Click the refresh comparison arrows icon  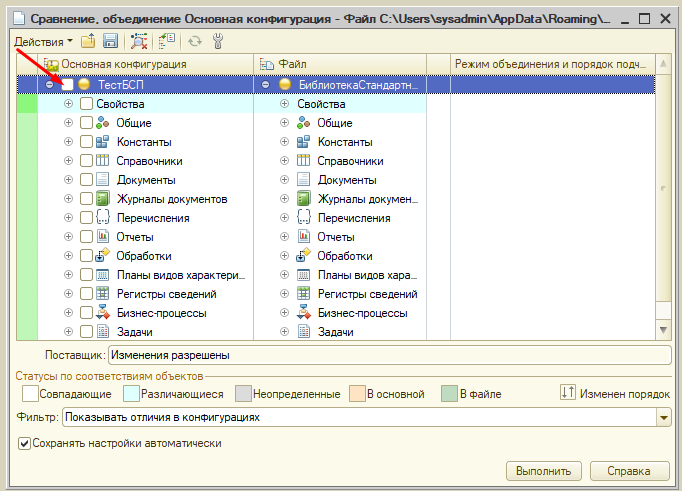coord(195,41)
